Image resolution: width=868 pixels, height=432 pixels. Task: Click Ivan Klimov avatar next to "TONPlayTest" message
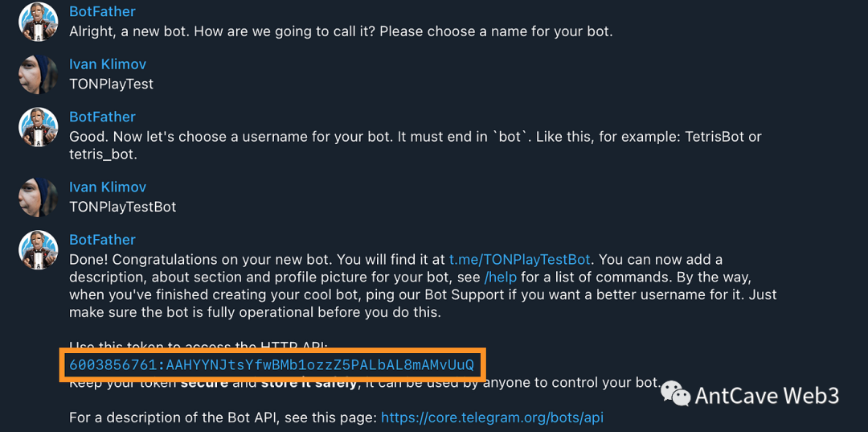[x=39, y=74]
